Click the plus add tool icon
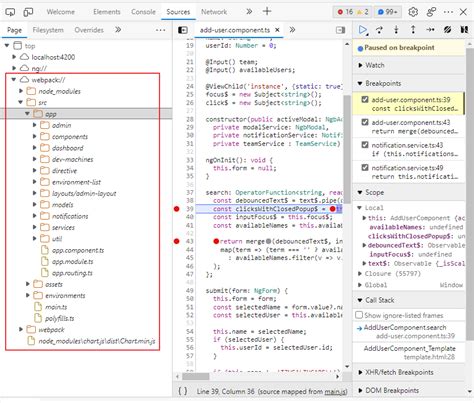 (x=267, y=11)
